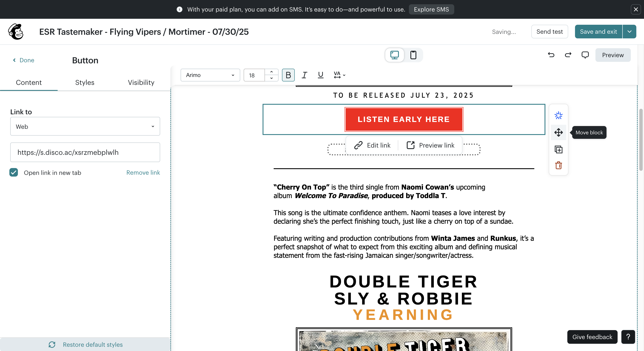The height and width of the screenshot is (351, 644).
Task: Click Restore default styles
Action: [85, 344]
